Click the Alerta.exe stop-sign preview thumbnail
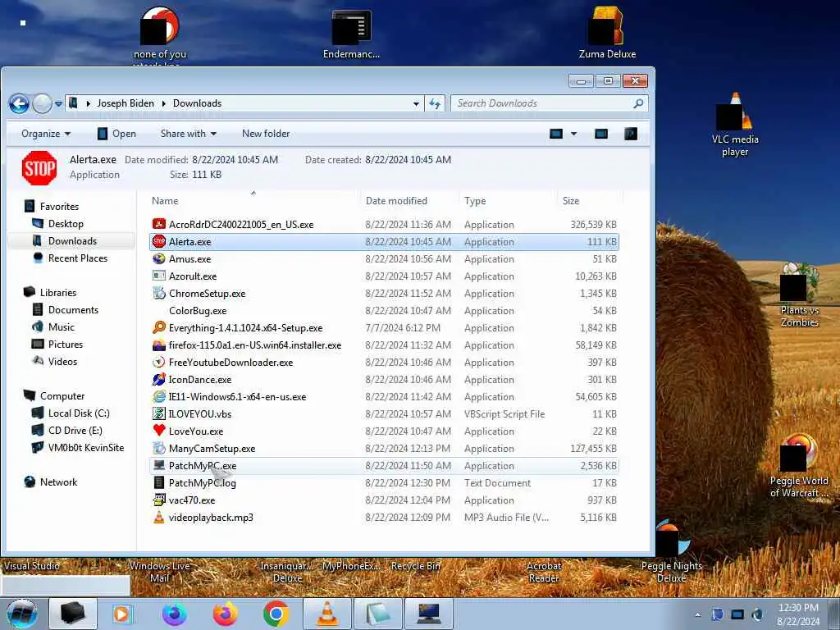The width and height of the screenshot is (840, 630). [39, 167]
